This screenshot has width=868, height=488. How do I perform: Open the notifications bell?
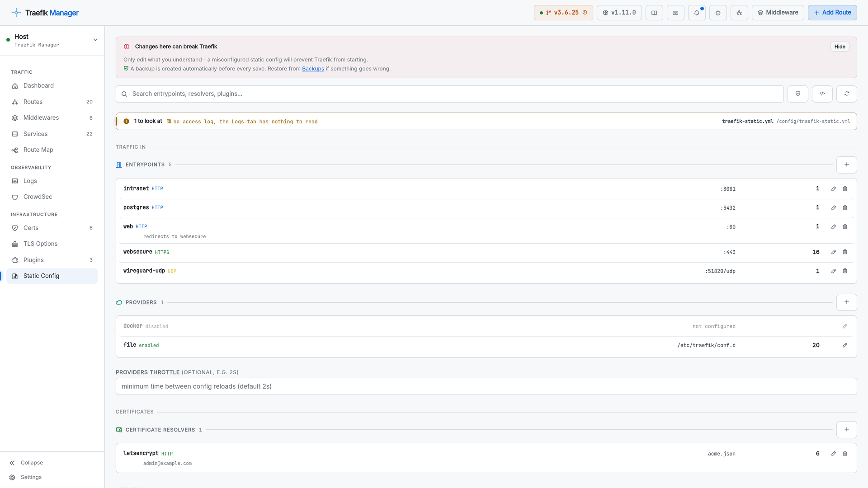click(697, 13)
